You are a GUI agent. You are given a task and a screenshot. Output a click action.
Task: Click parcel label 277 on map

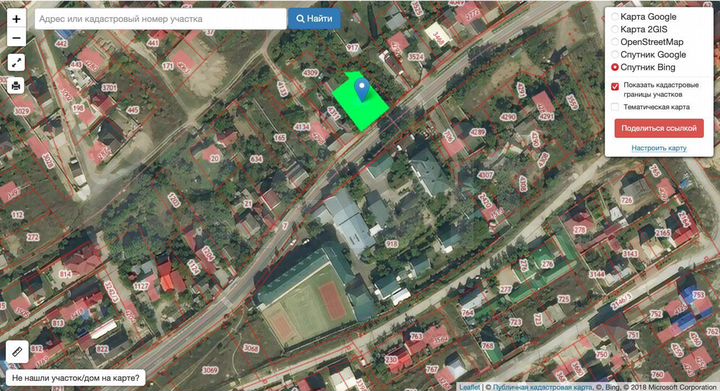coord(505,290)
